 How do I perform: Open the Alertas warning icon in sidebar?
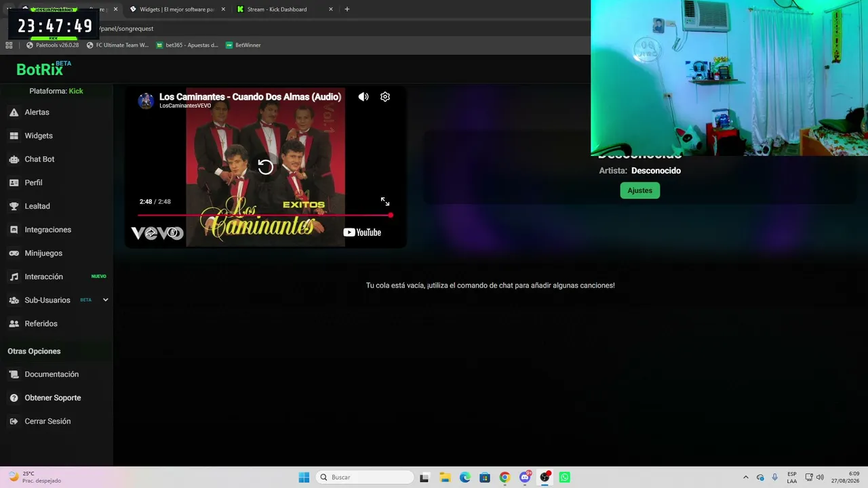point(14,113)
